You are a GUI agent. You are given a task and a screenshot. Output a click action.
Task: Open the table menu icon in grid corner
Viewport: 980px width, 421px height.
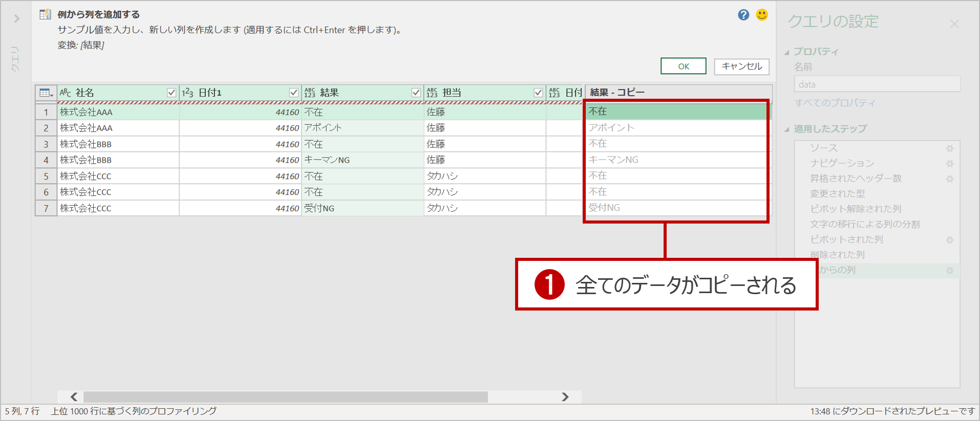pos(46,93)
